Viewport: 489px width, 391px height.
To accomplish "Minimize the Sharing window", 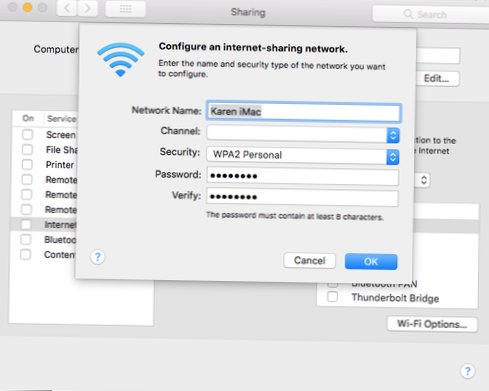I will pyautogui.click(x=27, y=7).
